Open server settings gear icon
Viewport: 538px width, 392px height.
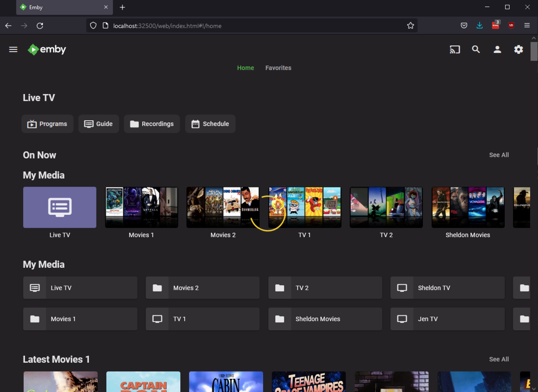click(x=518, y=49)
